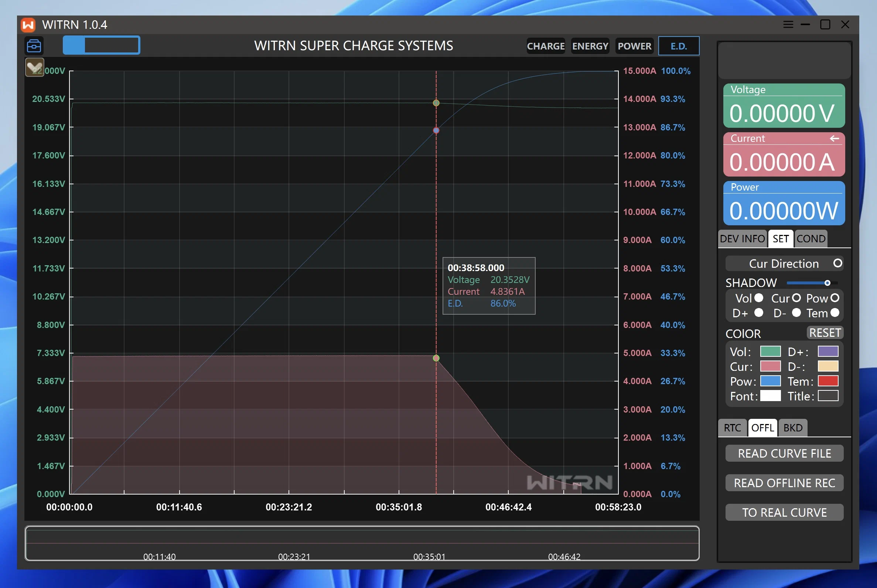Switch to the CHARGE view
This screenshot has height=588, width=877.
coord(546,46)
